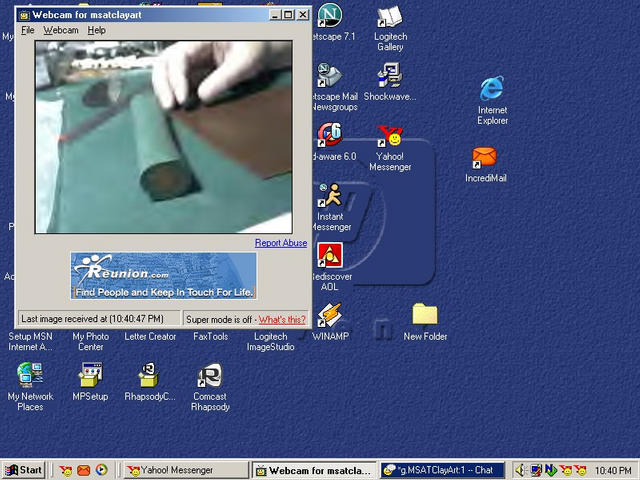Select the IncrediMail desktop icon
Screen dimensions: 640x480
[484, 158]
